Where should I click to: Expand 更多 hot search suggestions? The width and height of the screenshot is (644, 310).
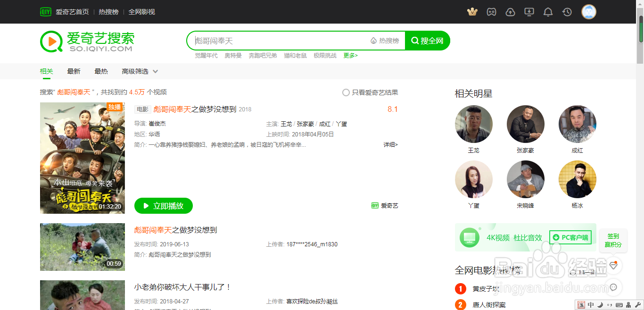pos(350,55)
